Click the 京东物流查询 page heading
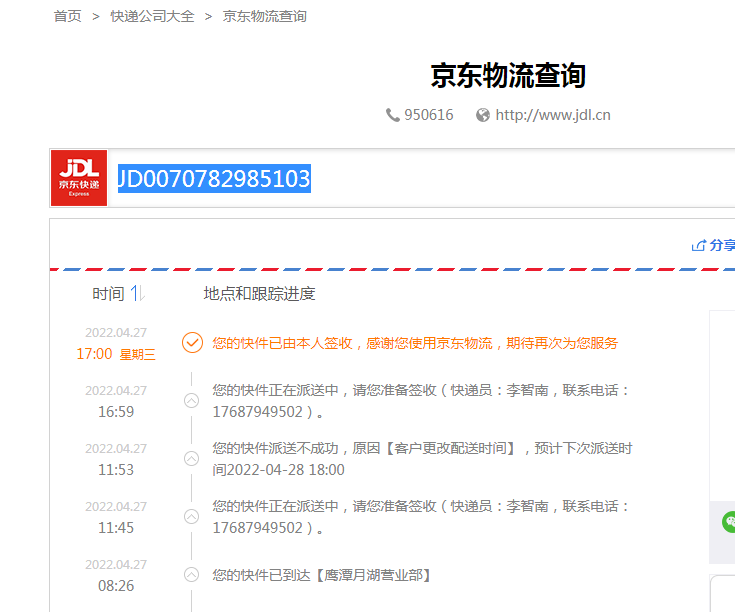The image size is (735, 612). (508, 75)
